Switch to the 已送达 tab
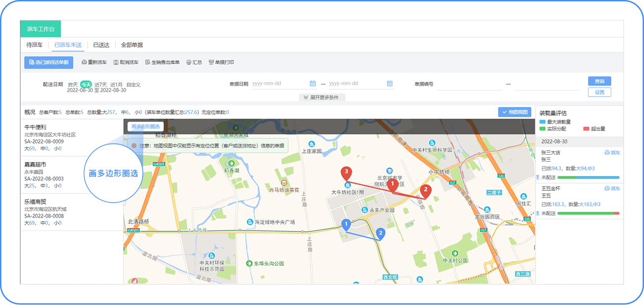The width and height of the screenshot is (644, 305). click(101, 45)
